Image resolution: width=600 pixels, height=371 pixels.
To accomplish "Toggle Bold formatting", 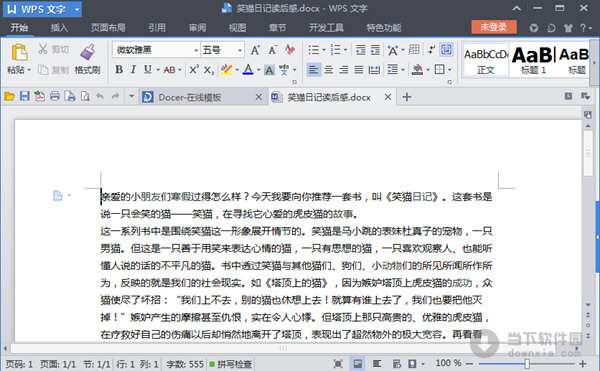I will click(x=119, y=70).
